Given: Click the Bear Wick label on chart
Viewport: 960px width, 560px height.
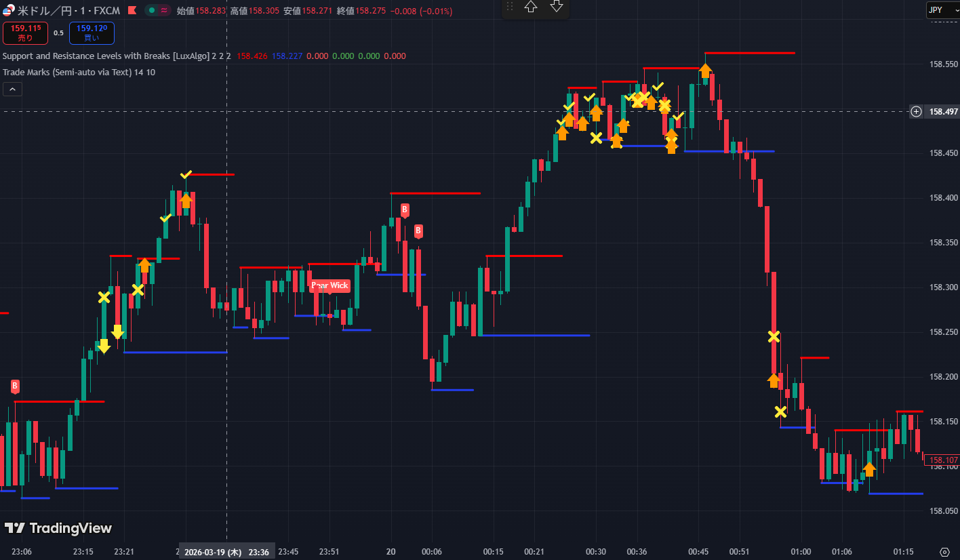Looking at the screenshot, I should 329,285.
